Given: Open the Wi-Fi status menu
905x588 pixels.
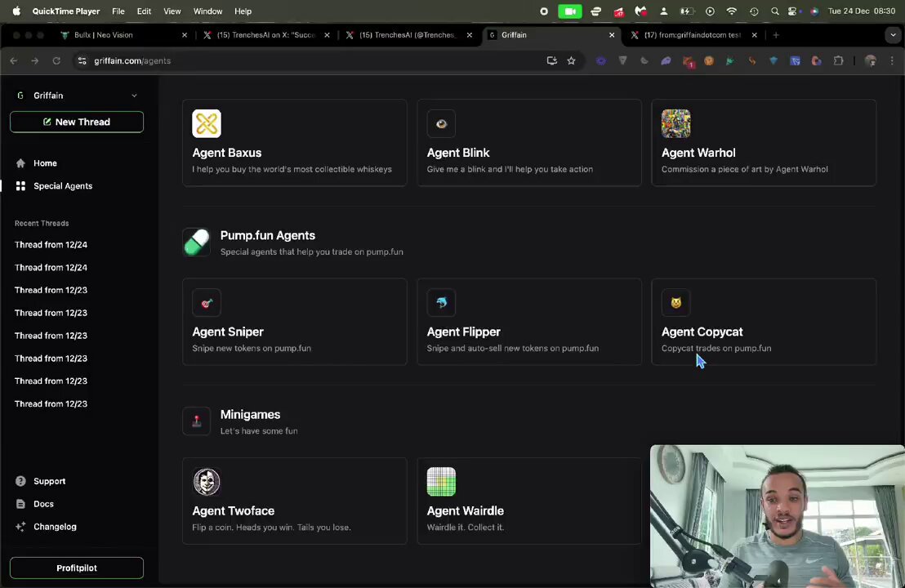Looking at the screenshot, I should pos(731,11).
